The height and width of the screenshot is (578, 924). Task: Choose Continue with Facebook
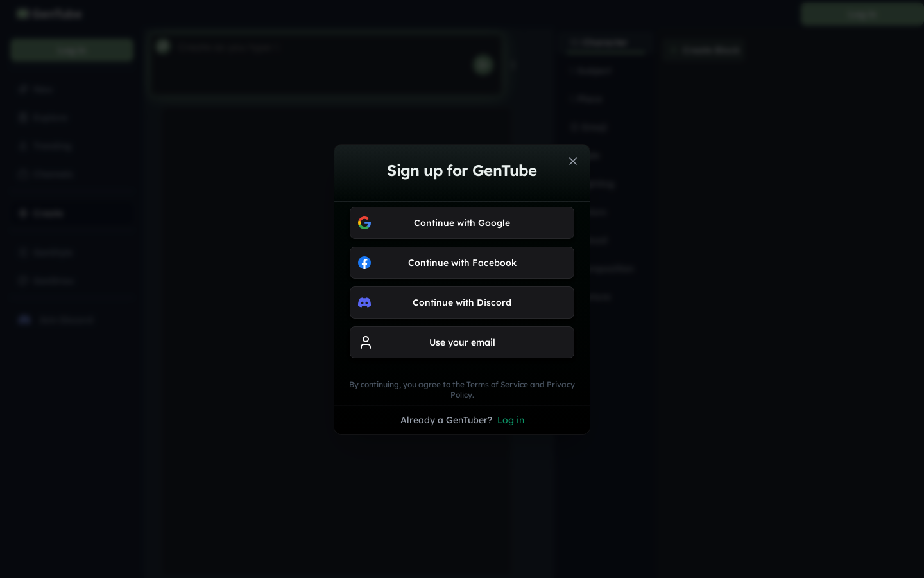462,263
